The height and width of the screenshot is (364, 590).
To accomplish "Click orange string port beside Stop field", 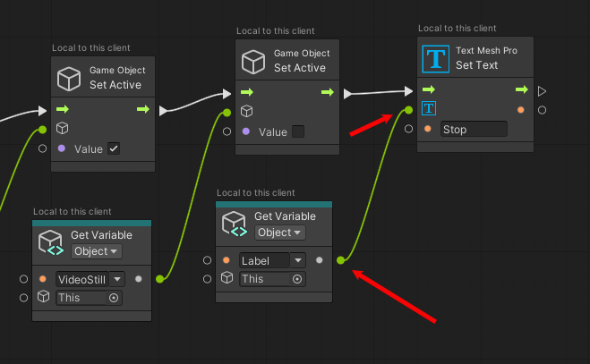I will (428, 129).
